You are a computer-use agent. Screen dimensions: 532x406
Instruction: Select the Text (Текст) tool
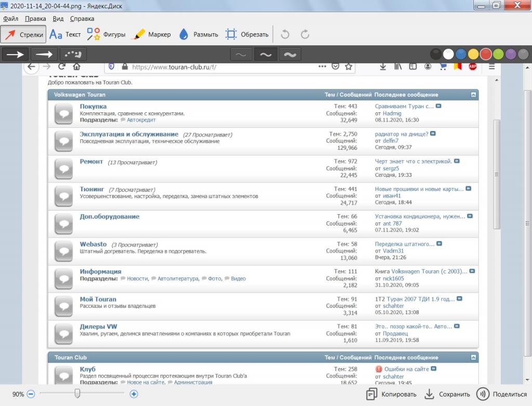(65, 34)
